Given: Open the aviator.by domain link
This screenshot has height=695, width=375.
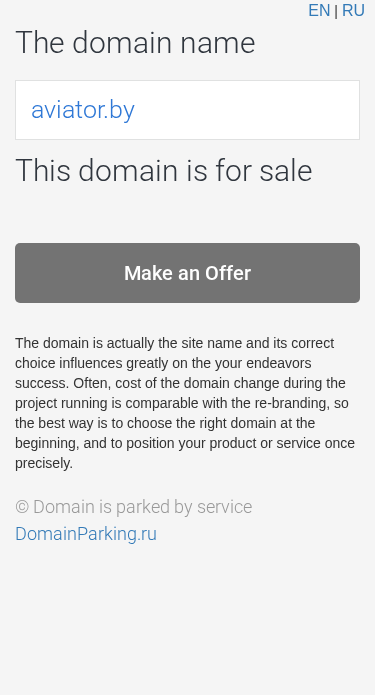Looking at the screenshot, I should [83, 109].
